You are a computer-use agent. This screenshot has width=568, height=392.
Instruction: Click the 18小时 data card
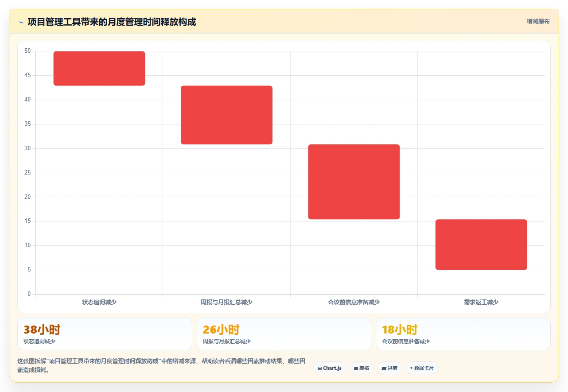tap(463, 334)
